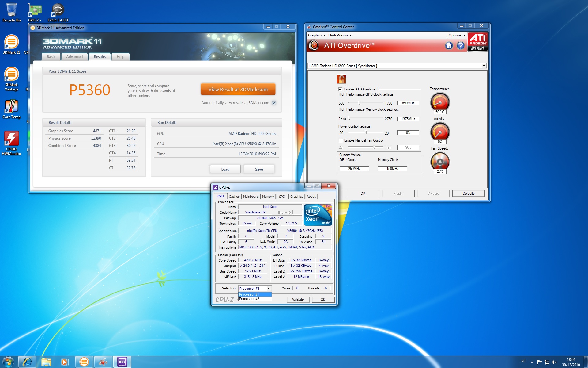The image size is (588, 368).
Task: Click the Processor selection combo arrow
Action: [268, 289]
